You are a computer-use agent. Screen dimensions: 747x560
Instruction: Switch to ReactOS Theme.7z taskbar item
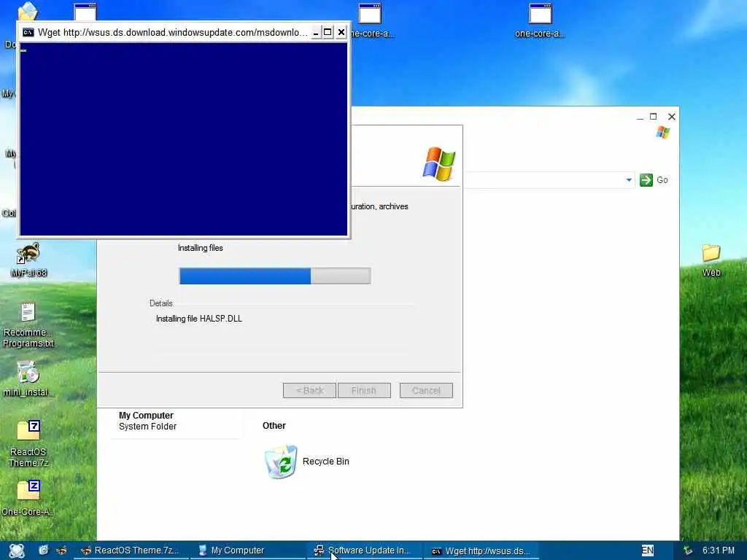131,551
